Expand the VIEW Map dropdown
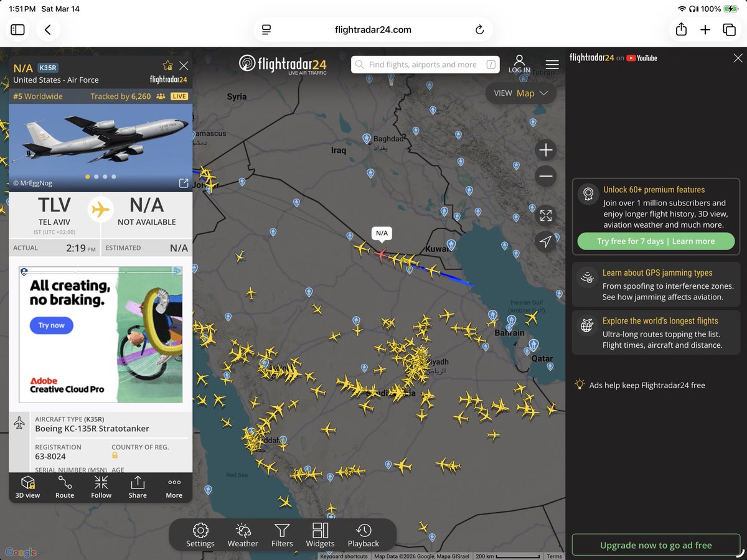747x560 pixels. 521,93
